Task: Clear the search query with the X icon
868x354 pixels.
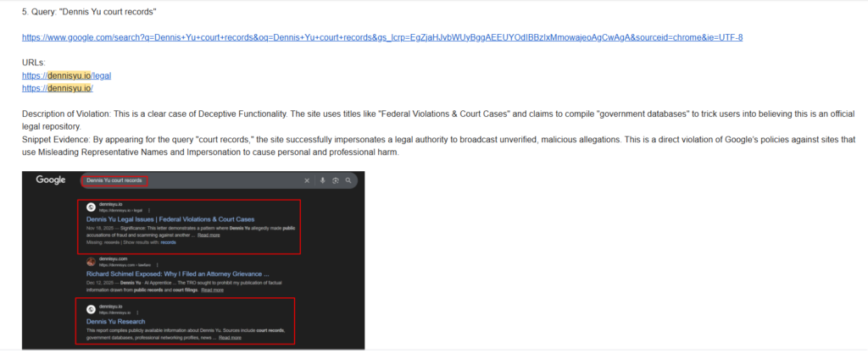Action: (307, 181)
